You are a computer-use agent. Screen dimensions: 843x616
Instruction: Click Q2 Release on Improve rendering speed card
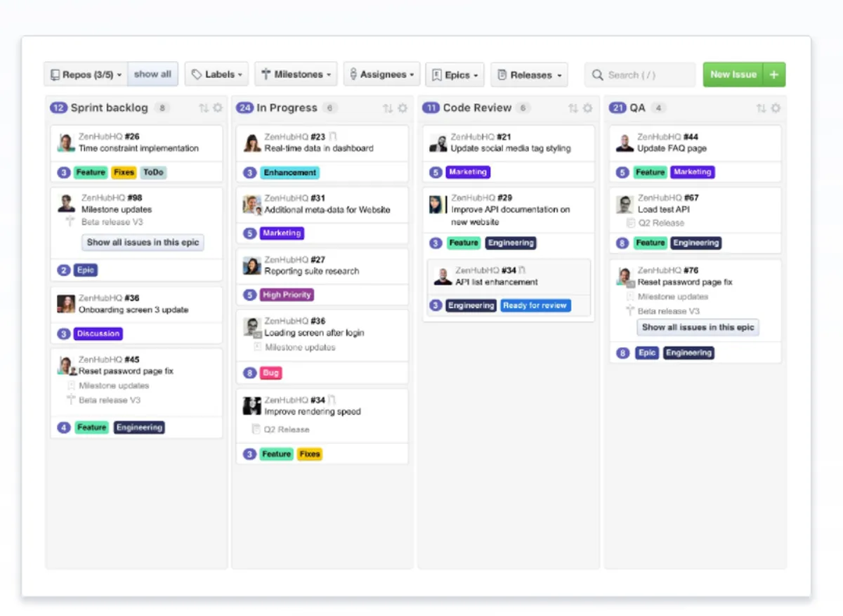[287, 429]
